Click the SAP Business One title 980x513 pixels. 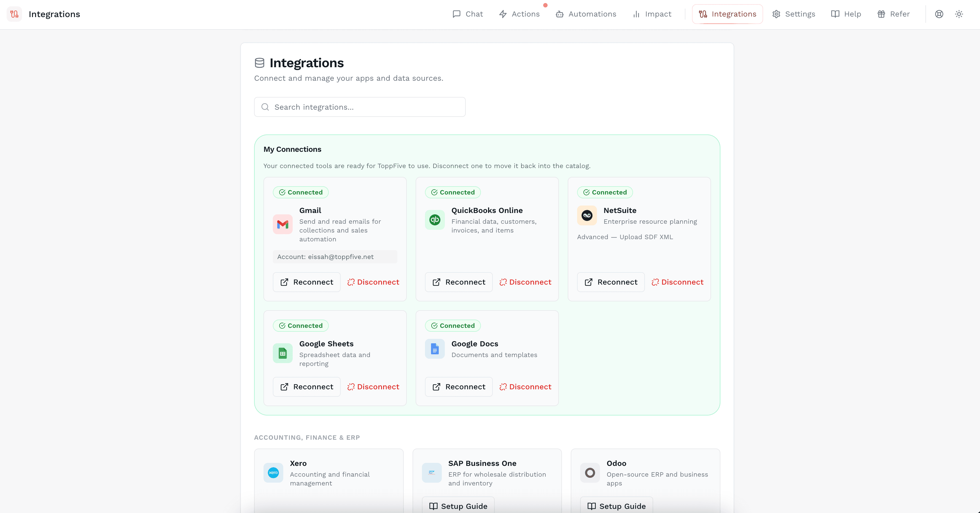(x=482, y=463)
